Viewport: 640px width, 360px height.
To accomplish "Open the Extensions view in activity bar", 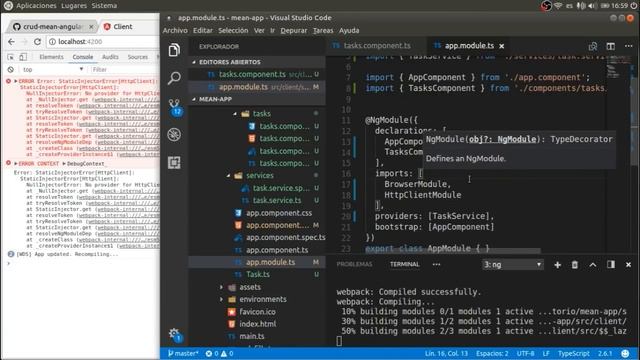I will pyautogui.click(x=174, y=162).
